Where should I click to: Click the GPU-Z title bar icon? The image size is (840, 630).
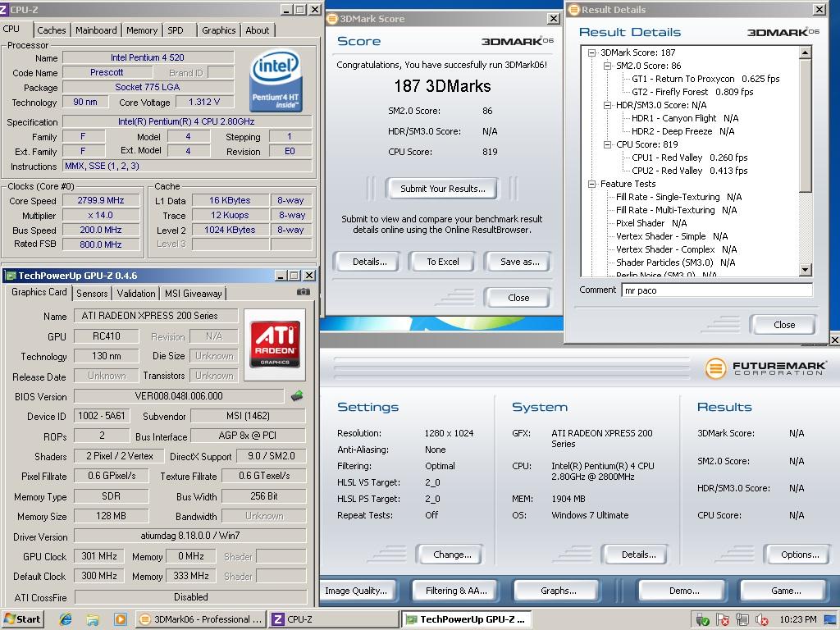(x=10, y=276)
